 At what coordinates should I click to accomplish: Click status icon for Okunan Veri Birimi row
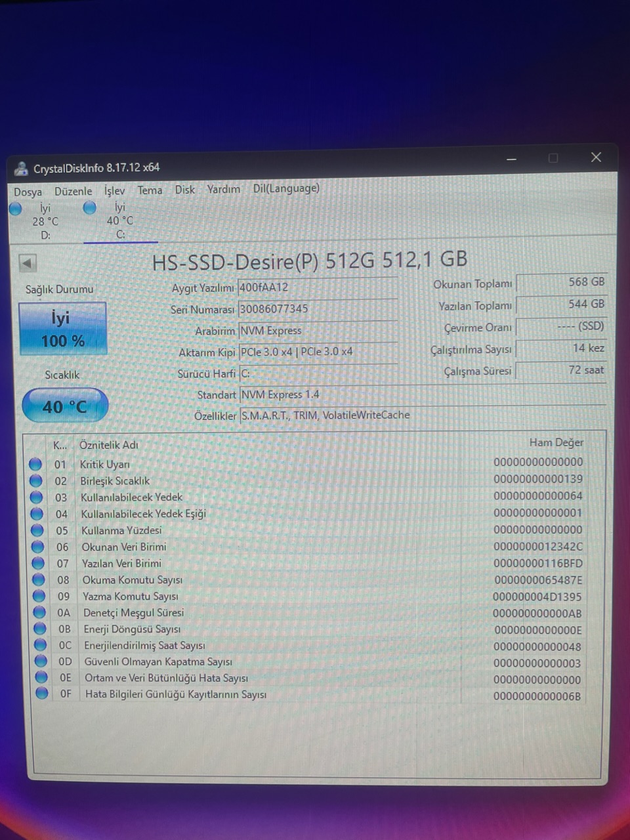[x=38, y=547]
